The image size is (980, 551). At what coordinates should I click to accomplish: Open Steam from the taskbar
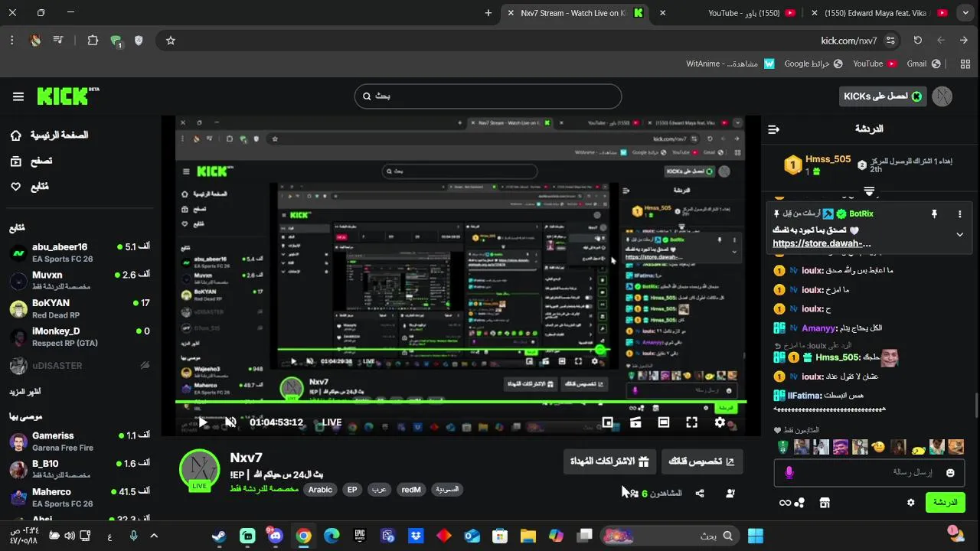pyautogui.click(x=219, y=536)
